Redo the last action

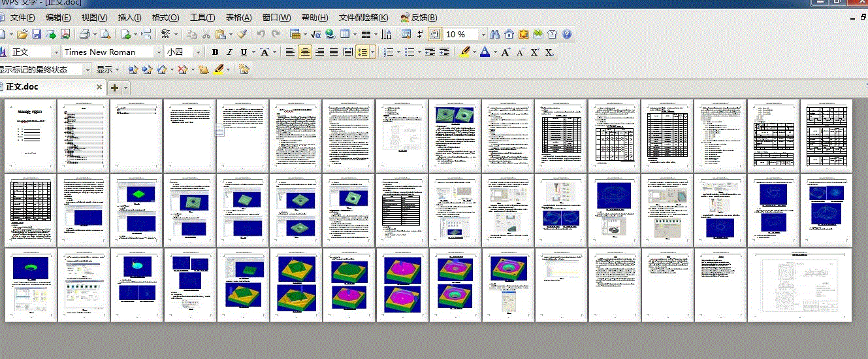tap(276, 34)
